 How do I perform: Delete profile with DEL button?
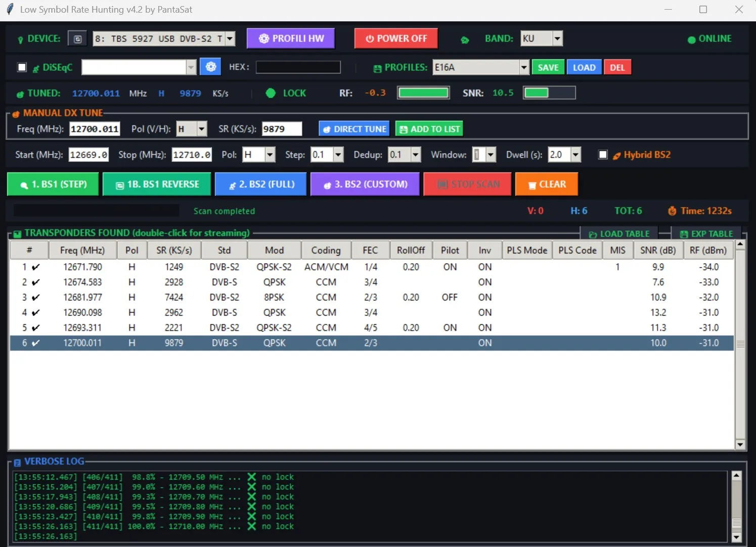click(617, 67)
